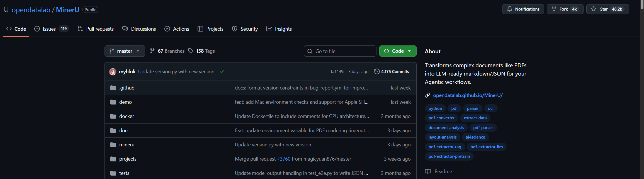Select the ai4science topic tag
The height and width of the screenshot is (179, 644).
(x=475, y=137)
